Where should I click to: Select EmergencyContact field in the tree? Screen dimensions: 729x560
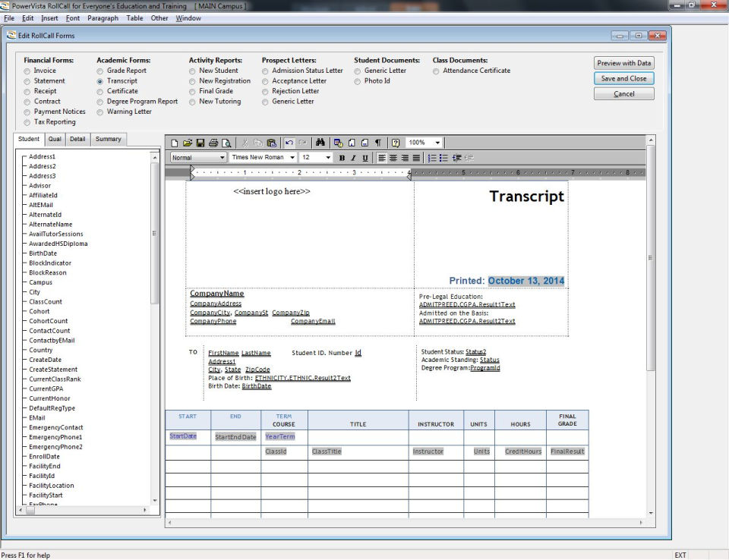coord(55,427)
